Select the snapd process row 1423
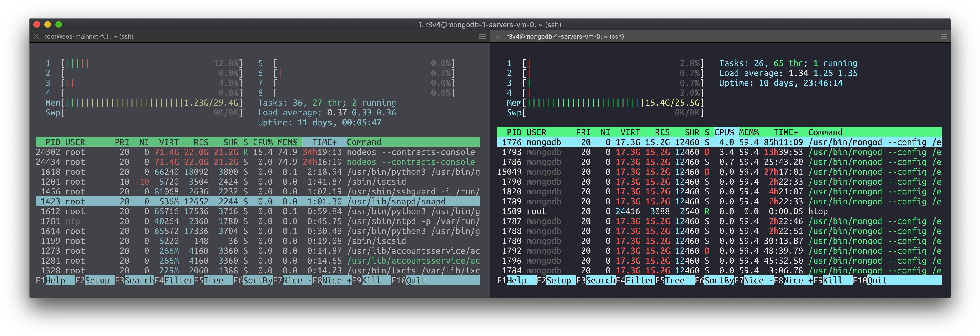The height and width of the screenshot is (336, 980). click(257, 201)
